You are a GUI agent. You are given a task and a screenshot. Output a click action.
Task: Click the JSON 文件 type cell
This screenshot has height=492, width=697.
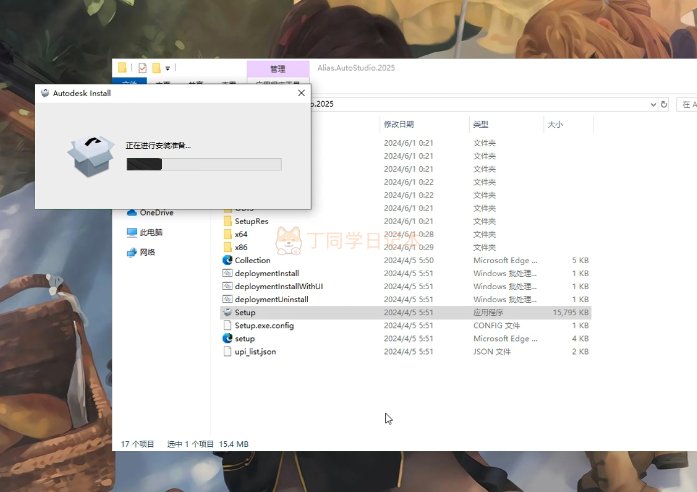click(492, 352)
